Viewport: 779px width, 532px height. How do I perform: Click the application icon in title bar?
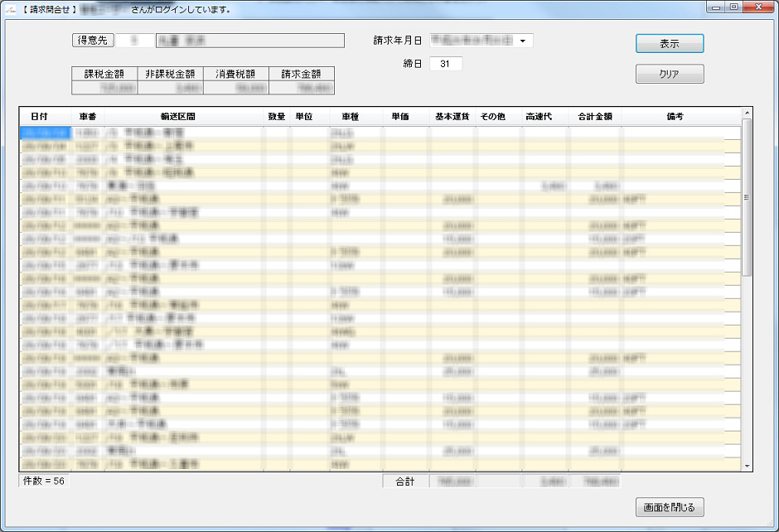tap(11, 9)
